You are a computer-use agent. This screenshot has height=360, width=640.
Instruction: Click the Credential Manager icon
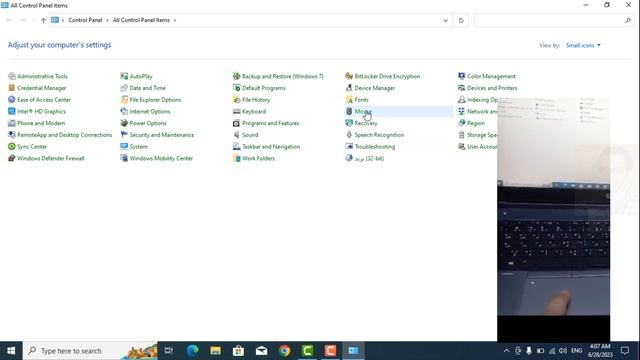12,88
